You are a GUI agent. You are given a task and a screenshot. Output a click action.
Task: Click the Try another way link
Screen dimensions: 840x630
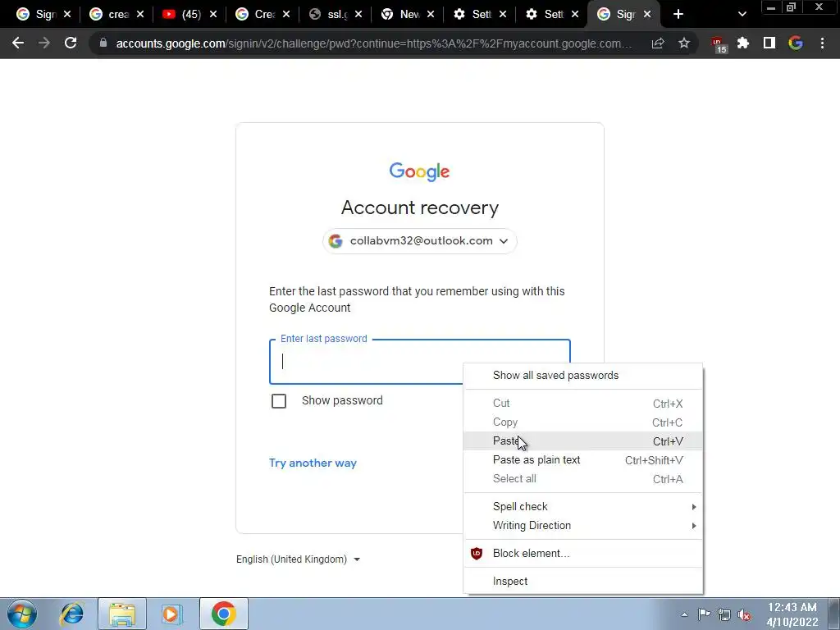coord(313,463)
